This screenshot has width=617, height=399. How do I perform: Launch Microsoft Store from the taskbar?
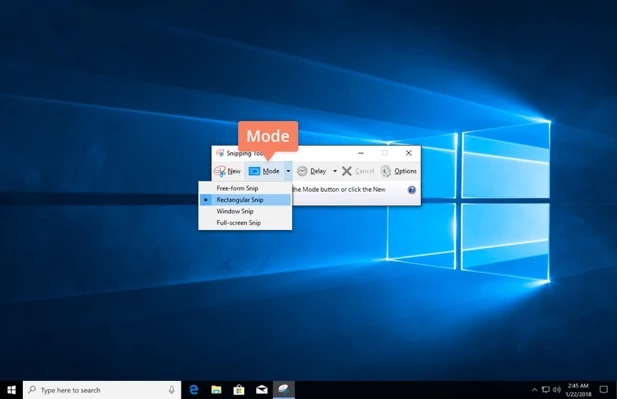point(239,390)
